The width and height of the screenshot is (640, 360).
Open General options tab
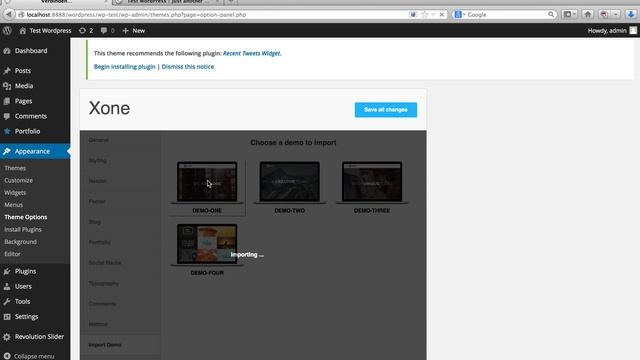point(98,140)
